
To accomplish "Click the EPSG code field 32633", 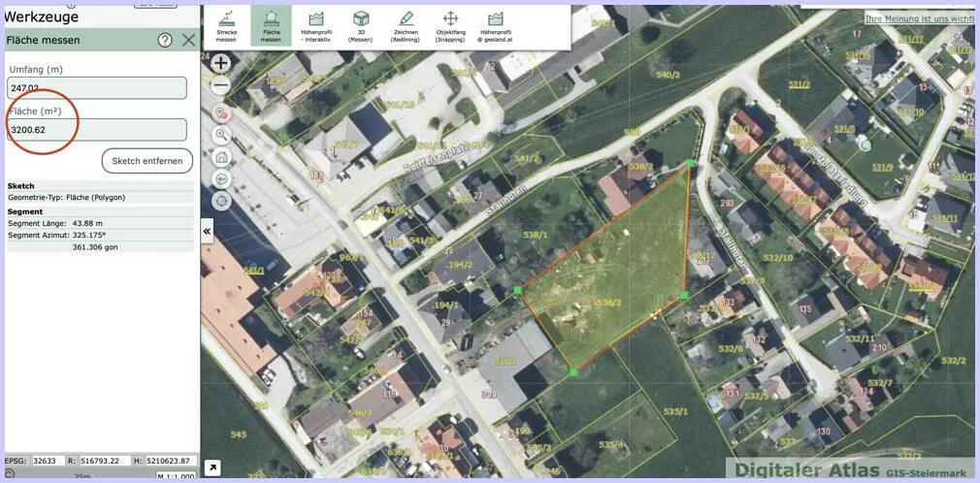I will [x=49, y=461].
